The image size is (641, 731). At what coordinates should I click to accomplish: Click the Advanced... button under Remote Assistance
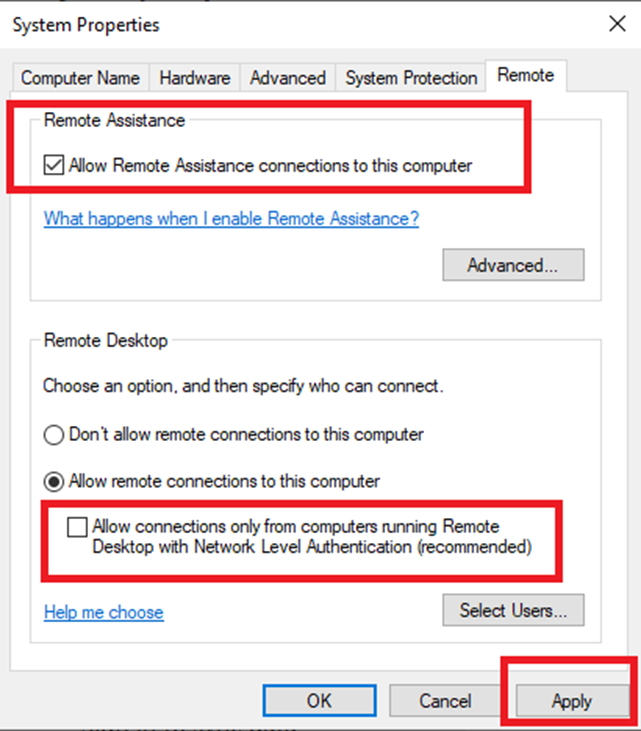click(x=512, y=266)
